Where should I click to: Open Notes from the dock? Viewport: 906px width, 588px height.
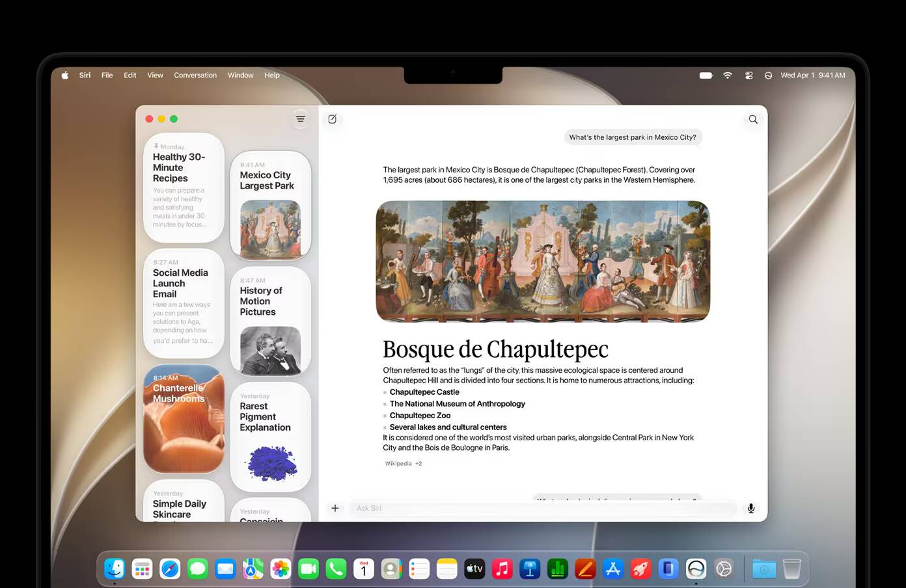point(447,569)
